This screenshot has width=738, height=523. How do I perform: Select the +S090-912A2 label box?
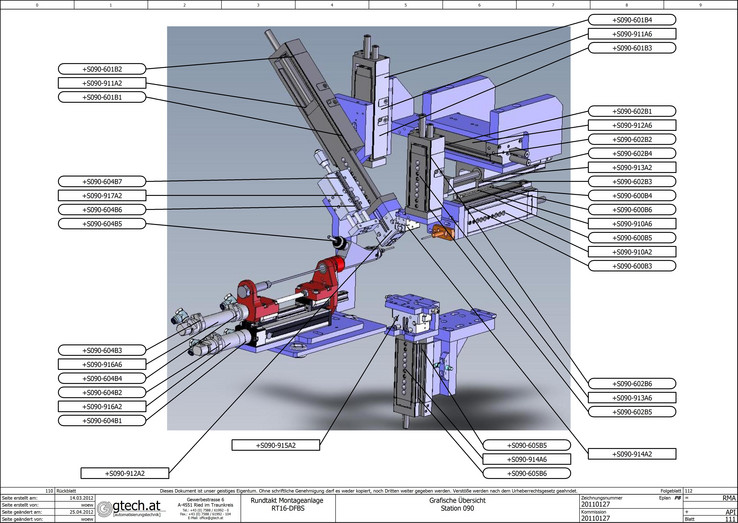pyautogui.click(x=125, y=473)
